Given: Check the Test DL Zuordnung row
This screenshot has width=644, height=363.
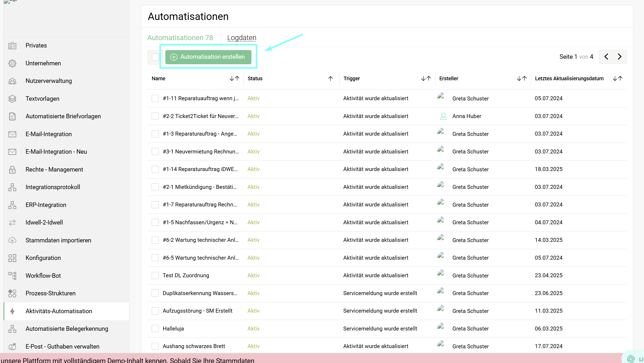Looking at the screenshot, I should coord(155,275).
